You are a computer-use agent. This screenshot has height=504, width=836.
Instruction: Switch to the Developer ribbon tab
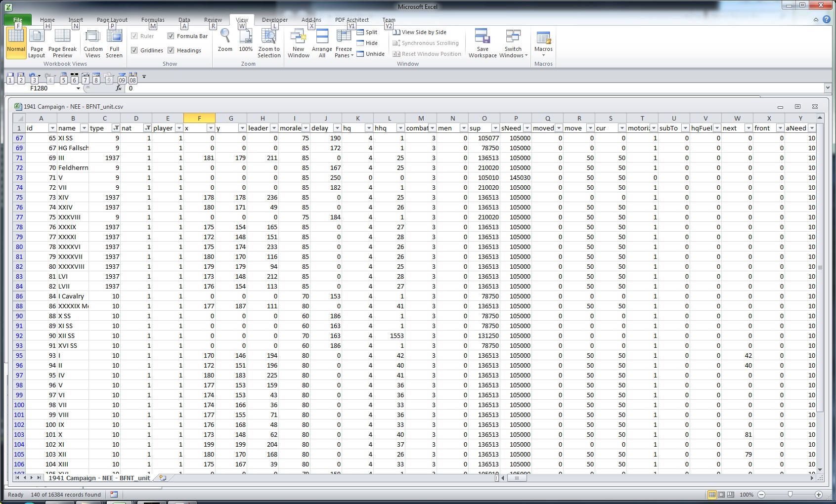pyautogui.click(x=275, y=20)
